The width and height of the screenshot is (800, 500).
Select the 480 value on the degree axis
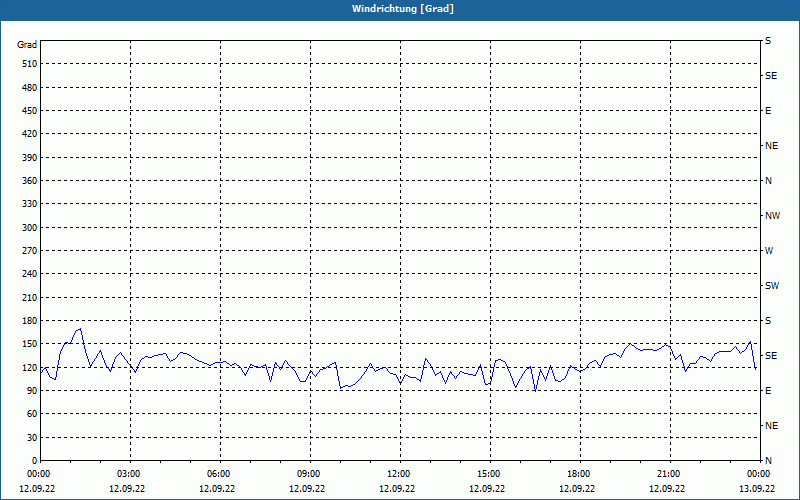click(x=30, y=88)
